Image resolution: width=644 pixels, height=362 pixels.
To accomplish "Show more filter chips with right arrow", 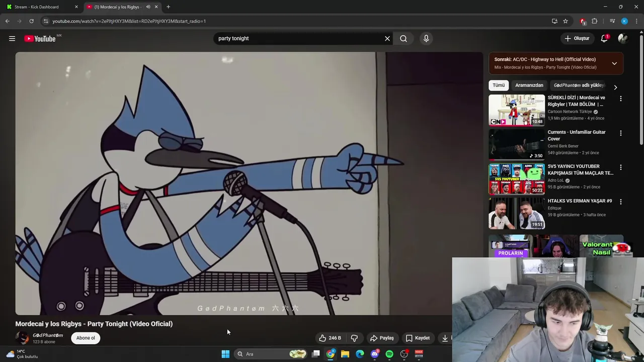I will (615, 87).
